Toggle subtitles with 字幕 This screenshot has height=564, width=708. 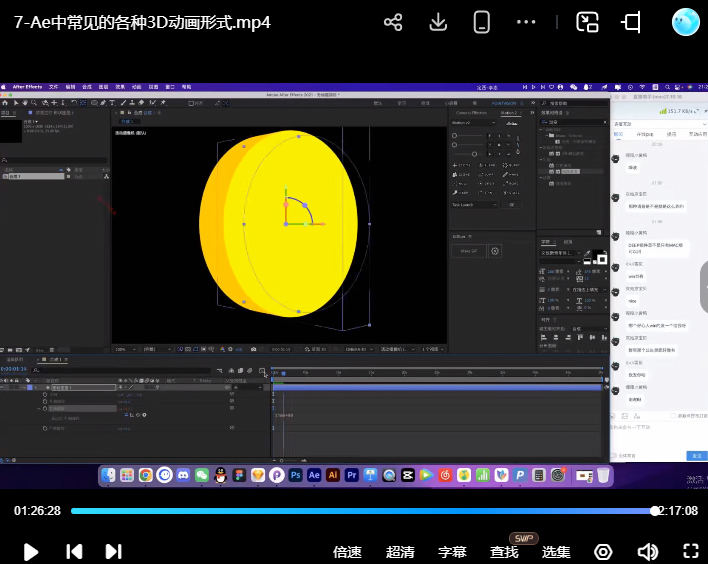pos(452,552)
